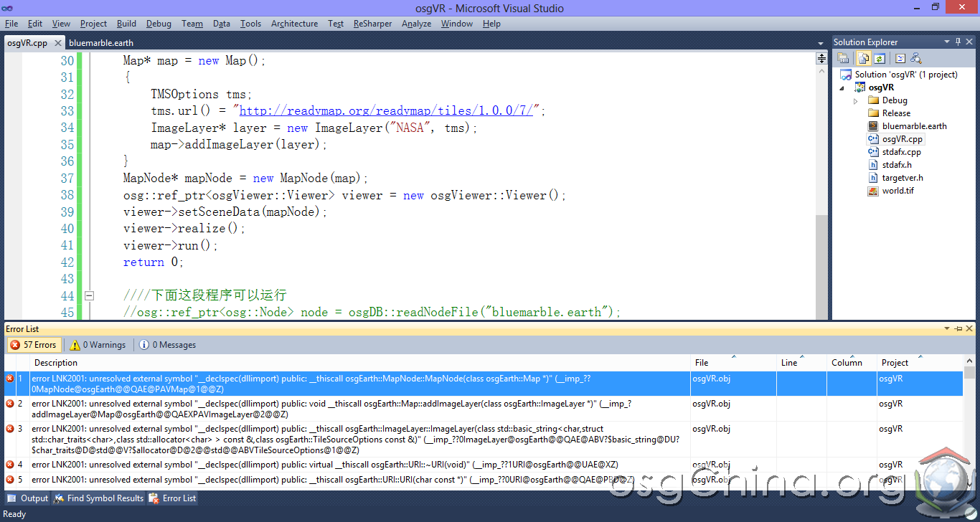
Task: Open the Error List window position dropdown
Action: pyautogui.click(x=948, y=328)
